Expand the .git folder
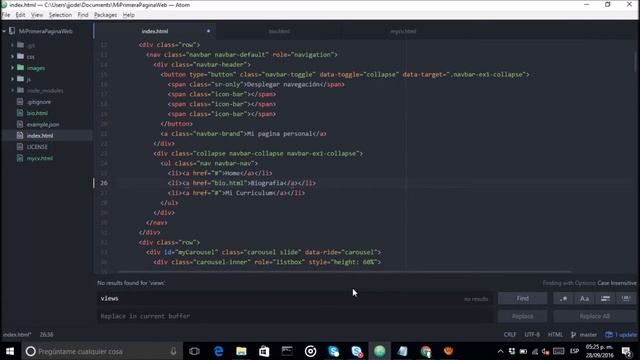The height and width of the screenshot is (360, 640). 12,45
